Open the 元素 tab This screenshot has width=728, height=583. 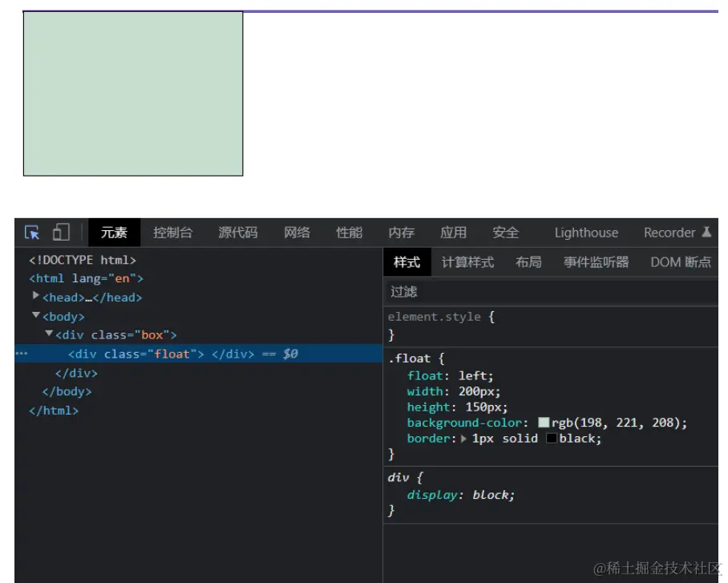pos(114,233)
